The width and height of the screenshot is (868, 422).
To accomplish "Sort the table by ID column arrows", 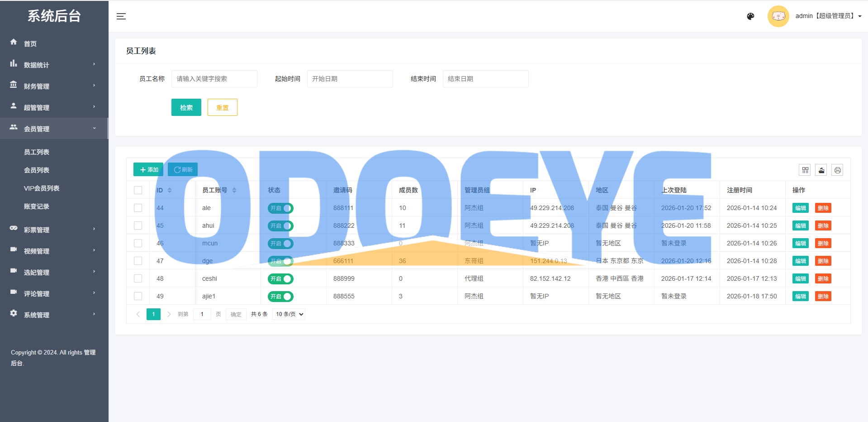I will 170,190.
